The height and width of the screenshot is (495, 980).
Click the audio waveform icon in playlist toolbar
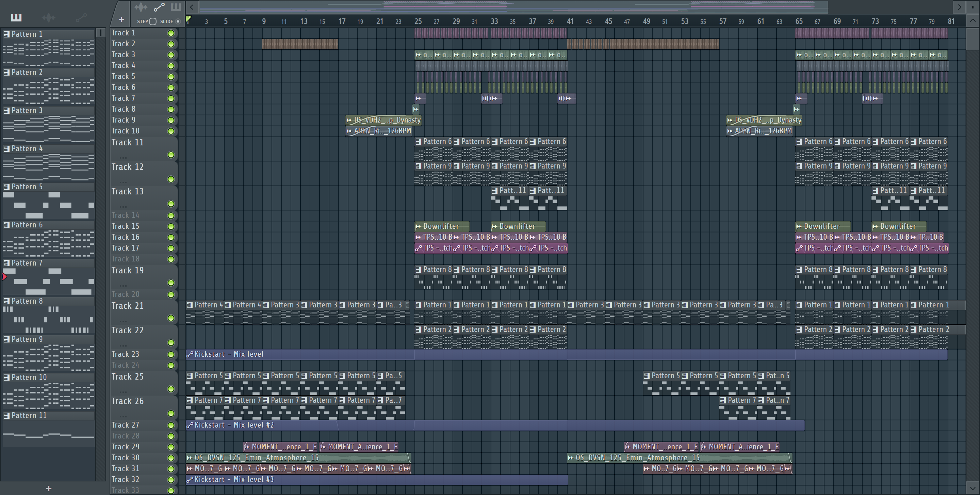[141, 7]
